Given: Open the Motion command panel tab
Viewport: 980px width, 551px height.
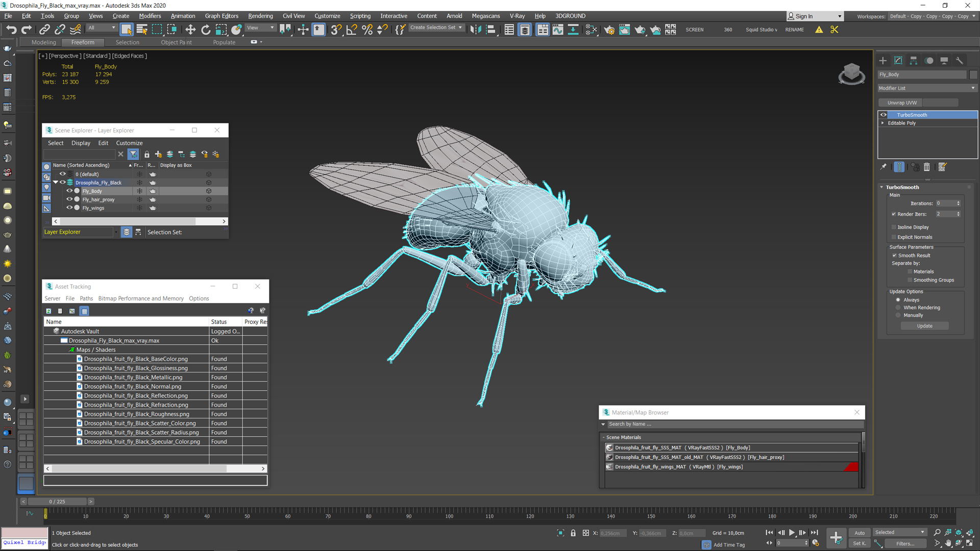Looking at the screenshot, I should coord(929,60).
